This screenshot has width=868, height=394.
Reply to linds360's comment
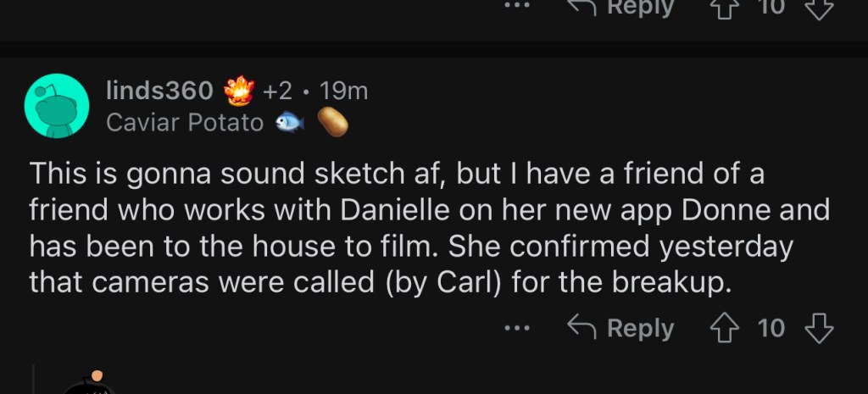point(621,328)
